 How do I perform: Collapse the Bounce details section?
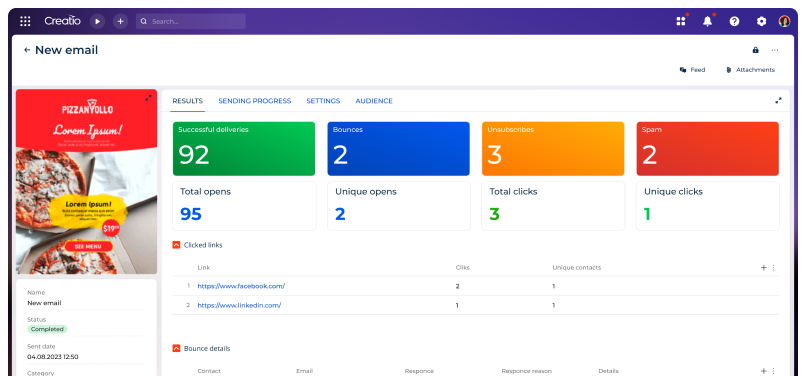coord(176,348)
